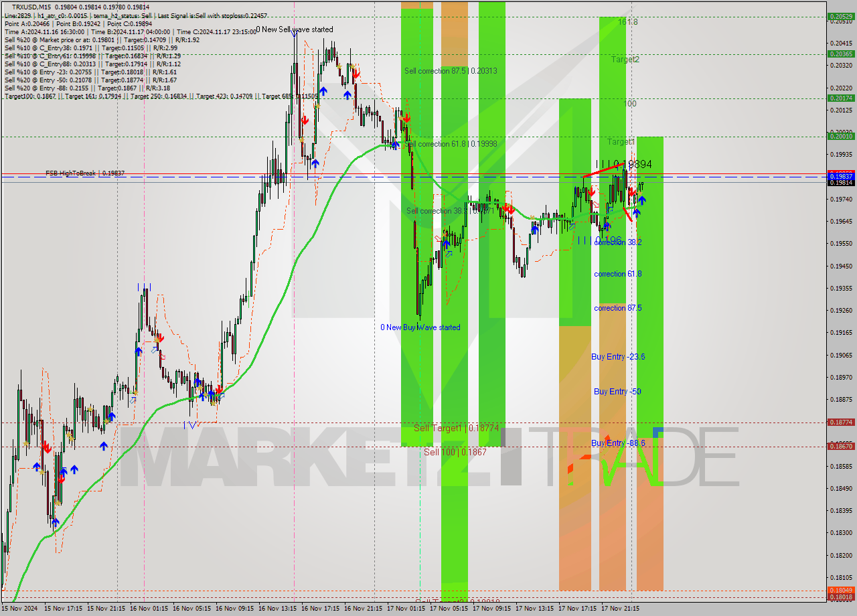Select the 'correction 38.2' label
The image size is (857, 616).
click(618, 242)
